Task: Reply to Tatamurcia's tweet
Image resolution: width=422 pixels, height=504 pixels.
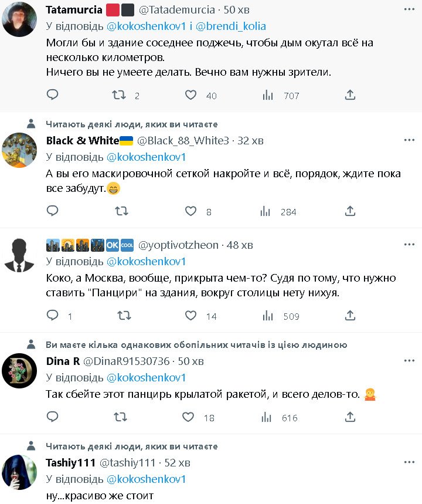Action: click(x=52, y=95)
